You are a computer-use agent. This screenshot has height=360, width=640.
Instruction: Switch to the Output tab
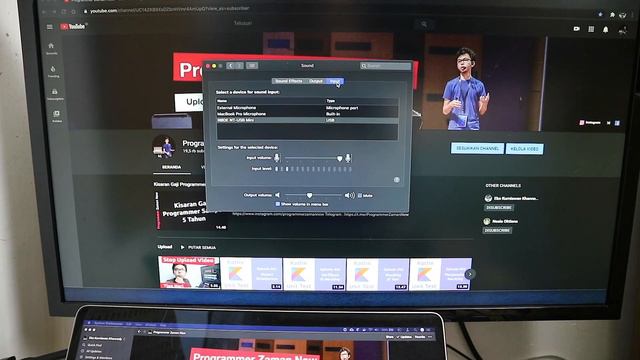coord(316,81)
